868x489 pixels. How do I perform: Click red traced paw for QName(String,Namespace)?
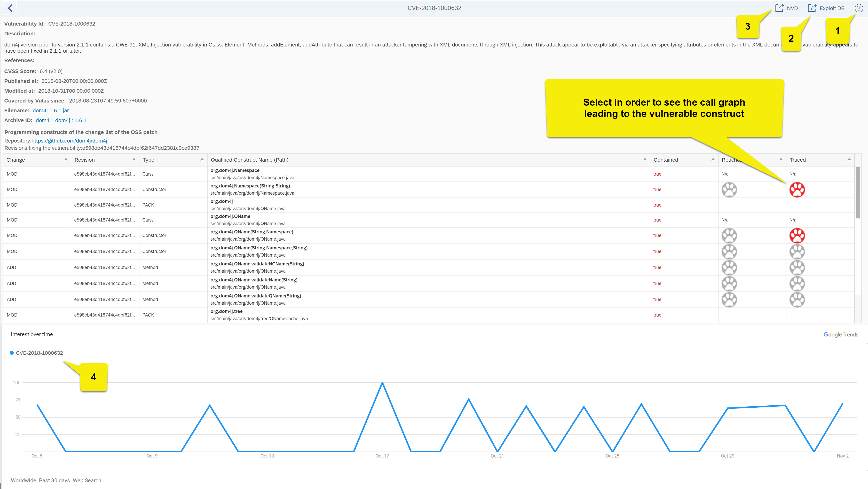pos(797,235)
